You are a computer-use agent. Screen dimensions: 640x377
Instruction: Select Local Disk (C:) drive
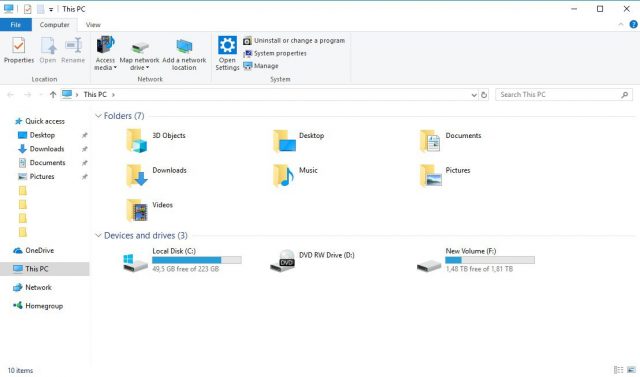click(182, 260)
